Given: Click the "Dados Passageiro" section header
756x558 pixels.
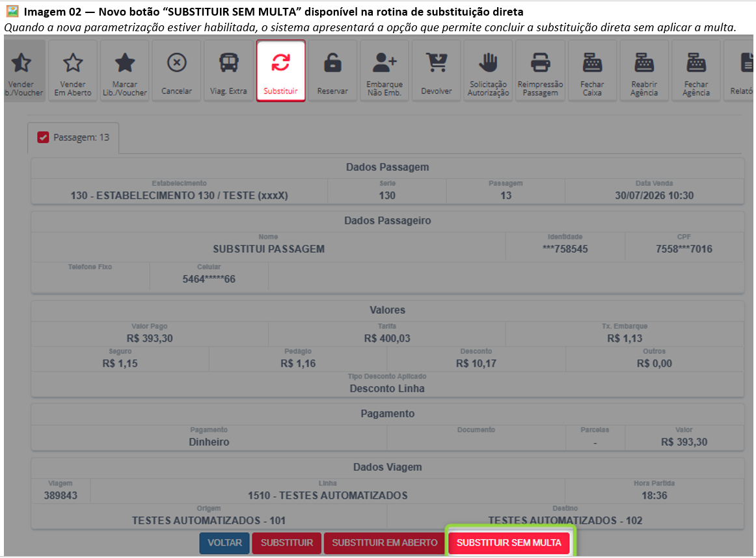Looking at the screenshot, I should [x=388, y=220].
